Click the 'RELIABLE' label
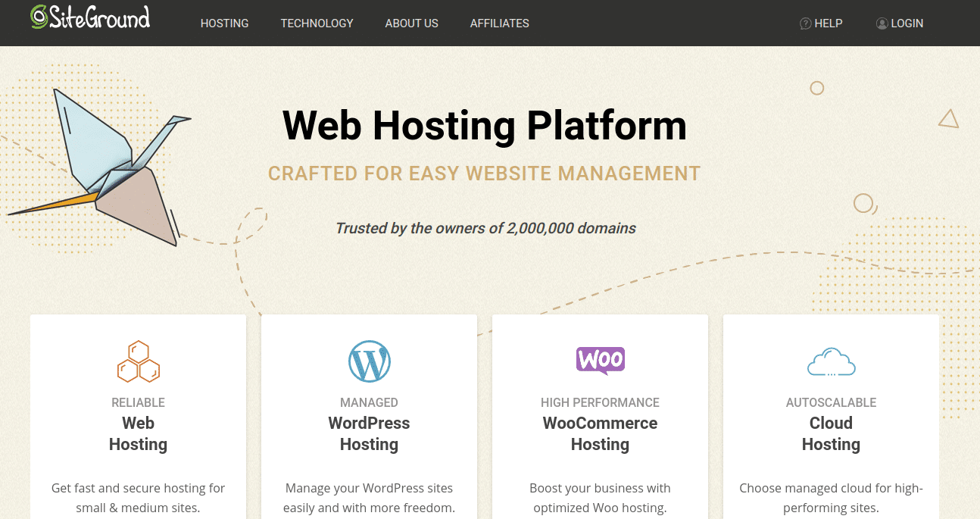Screen dimensions: 980x519 coord(138,402)
